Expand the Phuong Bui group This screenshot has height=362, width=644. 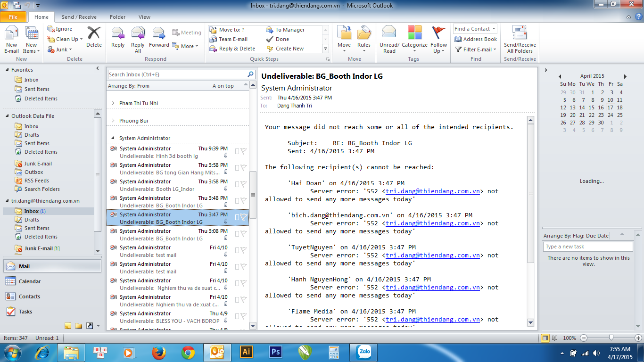pyautogui.click(x=113, y=121)
